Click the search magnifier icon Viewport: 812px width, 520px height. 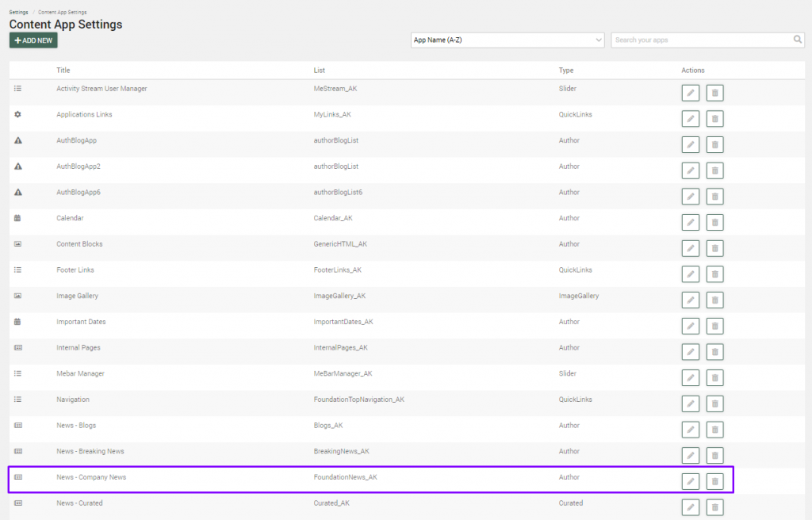tap(798, 40)
